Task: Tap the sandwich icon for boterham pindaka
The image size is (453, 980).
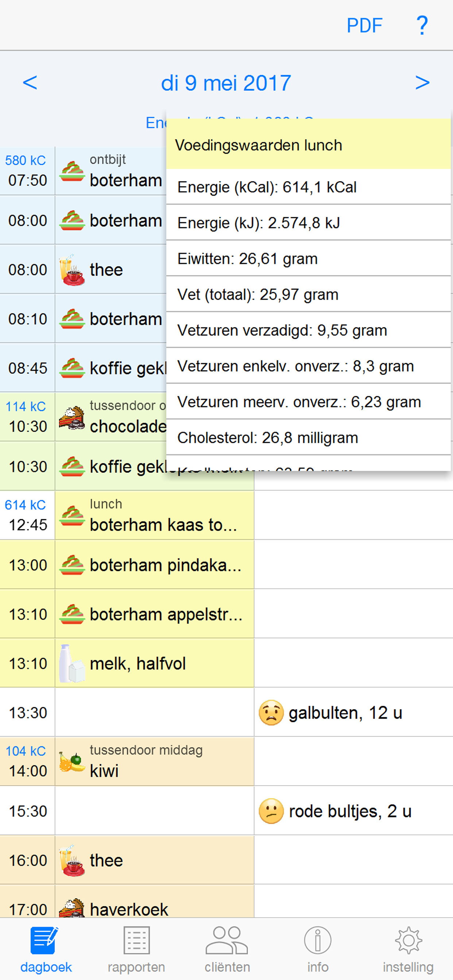Action: click(x=72, y=565)
